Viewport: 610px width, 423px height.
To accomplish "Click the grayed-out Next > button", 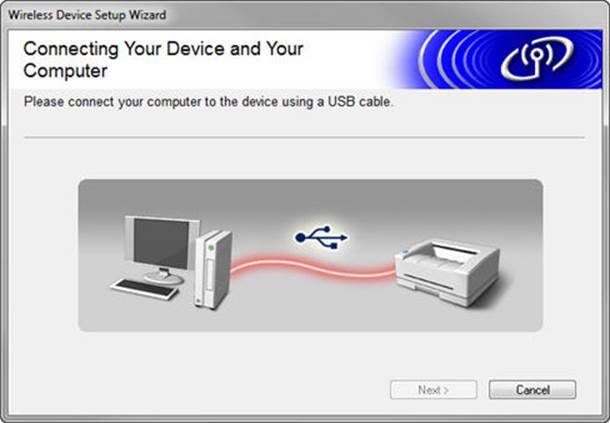I will 433,390.
